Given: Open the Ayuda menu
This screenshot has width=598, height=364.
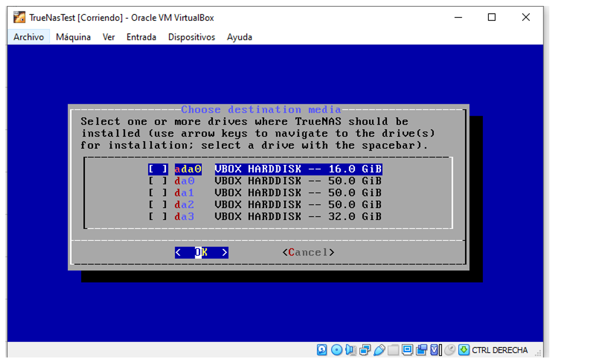Looking at the screenshot, I should 240,37.
